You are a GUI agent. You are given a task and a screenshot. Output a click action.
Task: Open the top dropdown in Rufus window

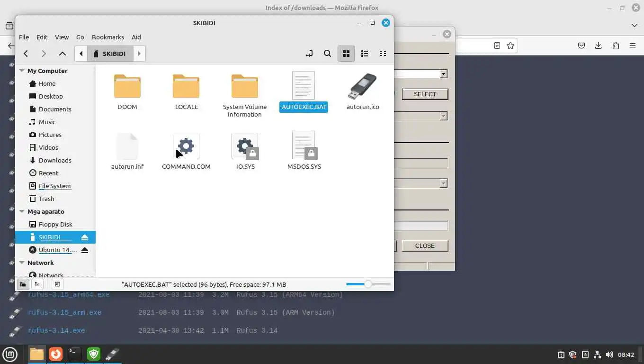click(443, 74)
